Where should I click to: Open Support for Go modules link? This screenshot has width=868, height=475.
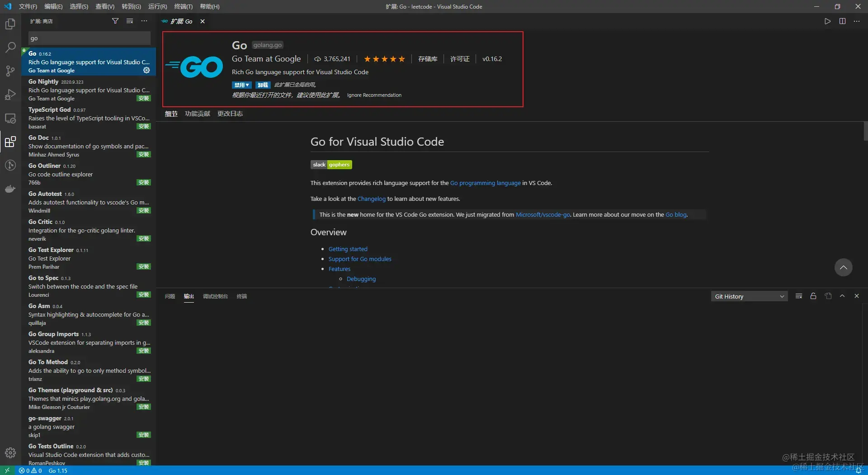point(360,259)
